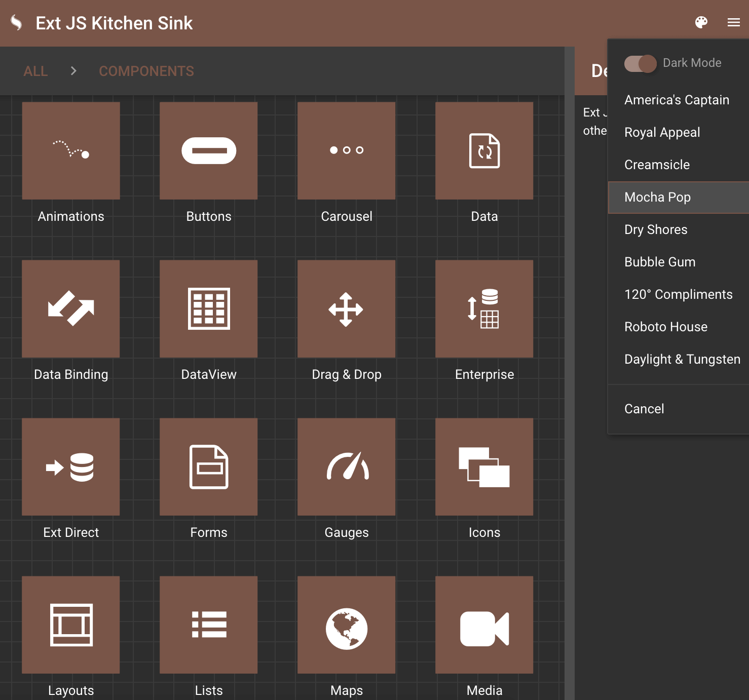Viewport: 749px width, 700px height.
Task: Open the Data tile icon
Action: click(x=484, y=150)
